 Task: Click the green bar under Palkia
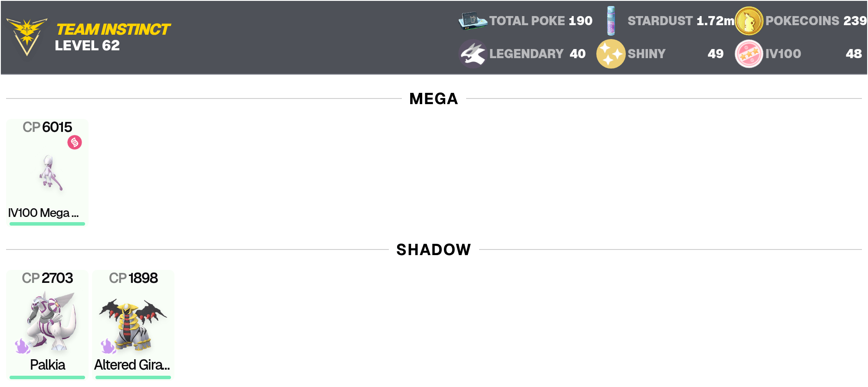point(47,377)
